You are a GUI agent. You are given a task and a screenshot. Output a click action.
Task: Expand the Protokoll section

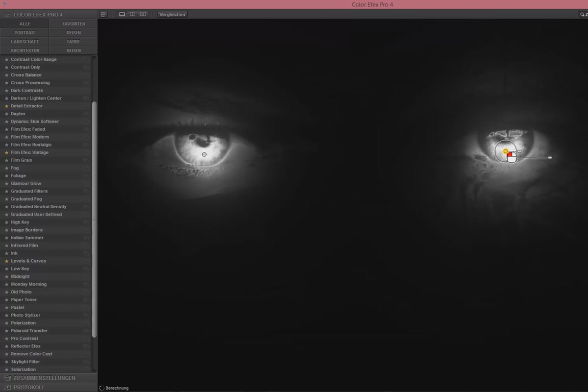pyautogui.click(x=49, y=387)
